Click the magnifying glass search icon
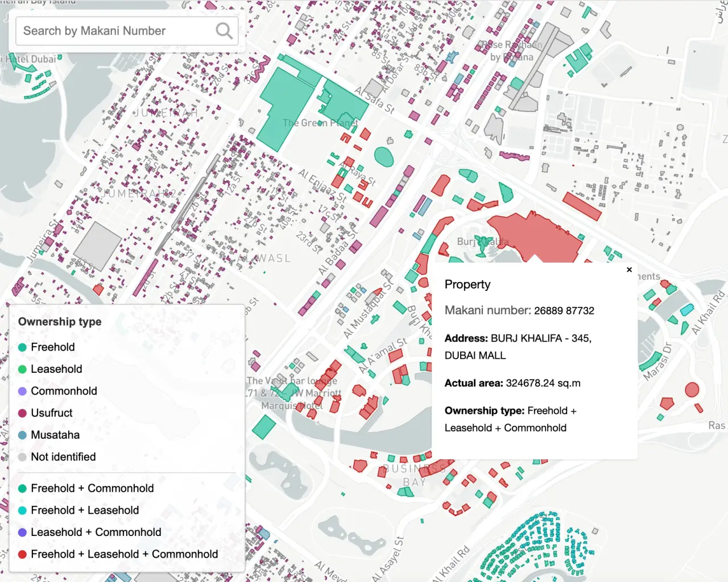This screenshot has height=582, width=728. [224, 31]
